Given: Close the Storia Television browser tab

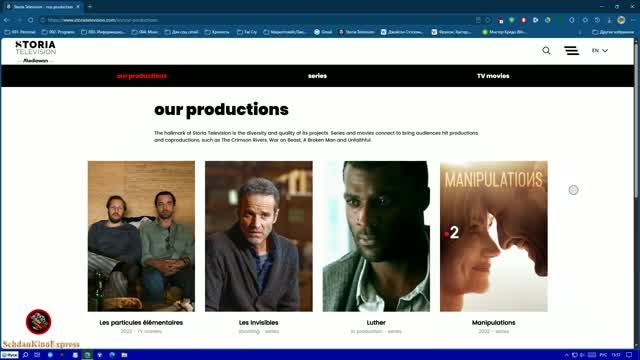Looking at the screenshot, I should pyautogui.click(x=78, y=7).
